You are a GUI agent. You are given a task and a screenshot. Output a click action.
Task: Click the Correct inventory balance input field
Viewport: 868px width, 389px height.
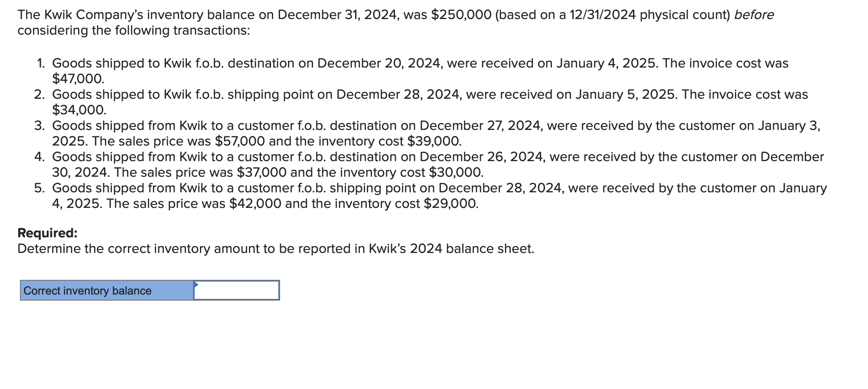pos(236,290)
